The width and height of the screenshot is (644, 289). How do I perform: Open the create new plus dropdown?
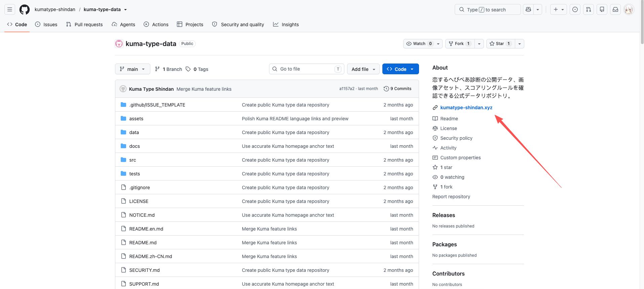[559, 9]
